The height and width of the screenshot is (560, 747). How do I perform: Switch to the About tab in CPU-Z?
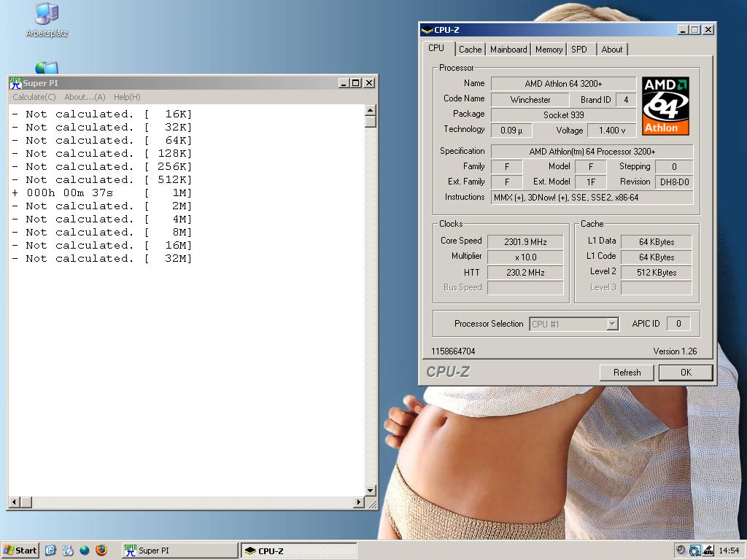tap(612, 50)
